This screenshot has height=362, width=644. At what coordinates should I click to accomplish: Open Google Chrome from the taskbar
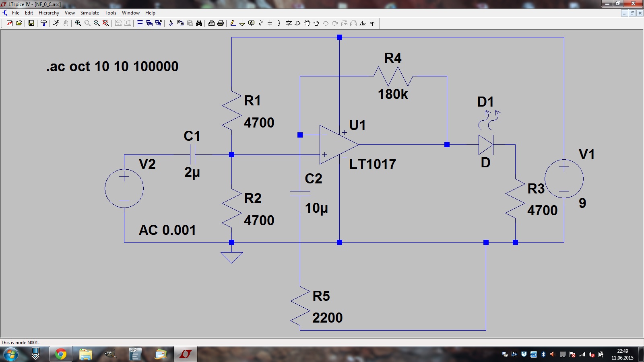tap(60, 354)
